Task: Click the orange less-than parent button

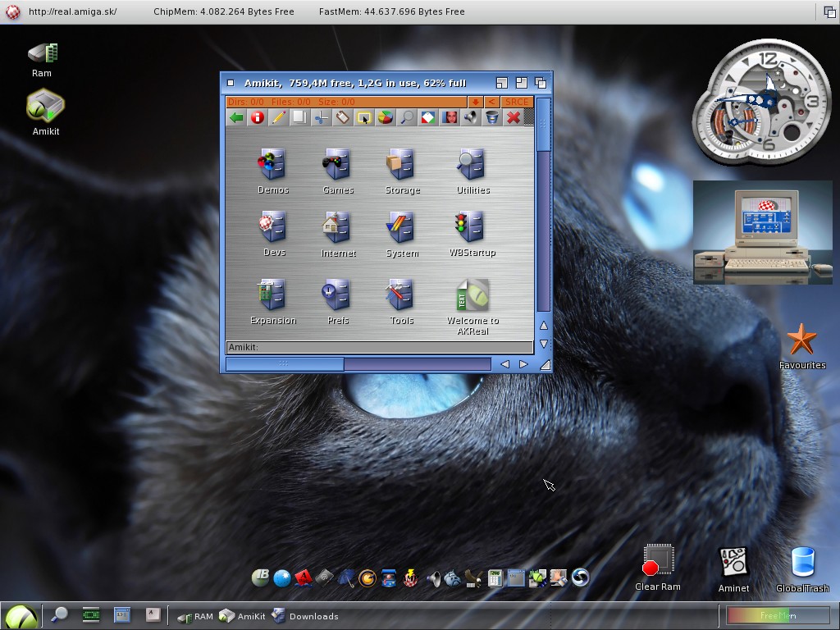Action: coord(491,102)
